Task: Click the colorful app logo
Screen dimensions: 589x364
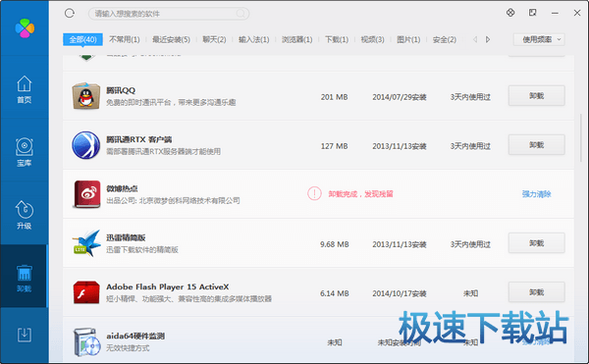Action: coord(25,28)
